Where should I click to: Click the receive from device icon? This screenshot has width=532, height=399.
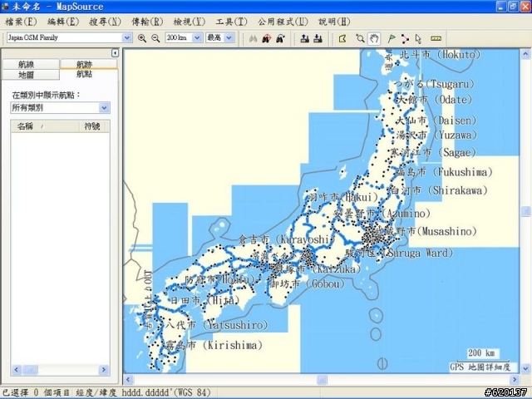click(x=318, y=38)
